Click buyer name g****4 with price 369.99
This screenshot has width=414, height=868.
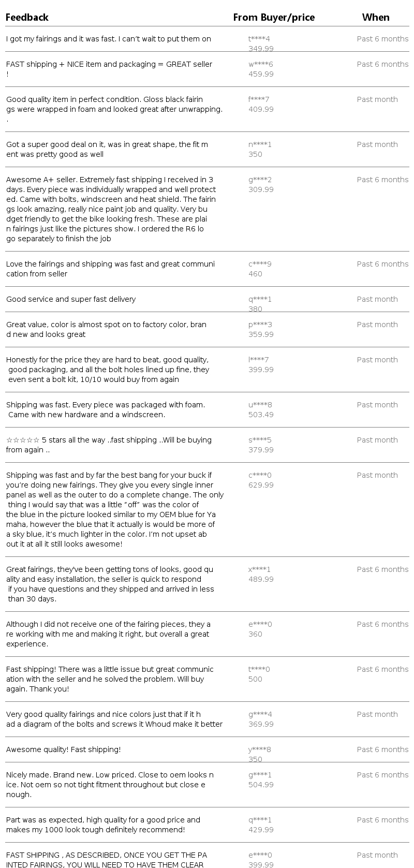pyautogui.click(x=260, y=714)
